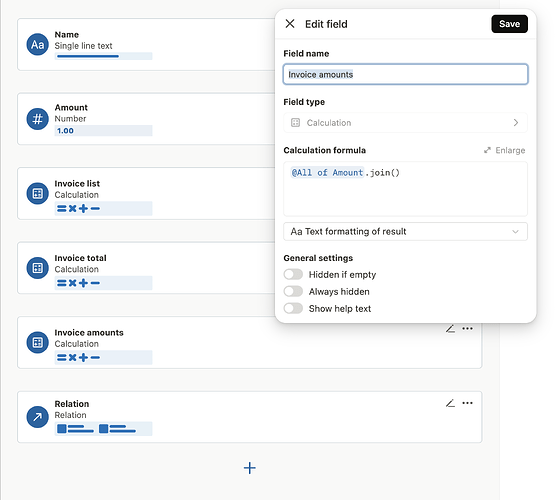558x500 pixels.
Task: Click the Invoice total calculation icon
Action: [x=37, y=268]
